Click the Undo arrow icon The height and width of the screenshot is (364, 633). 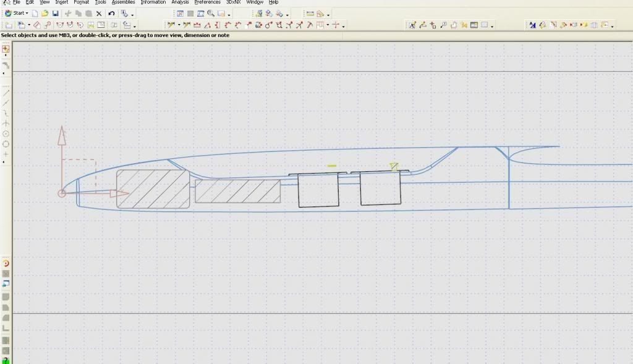111,14
